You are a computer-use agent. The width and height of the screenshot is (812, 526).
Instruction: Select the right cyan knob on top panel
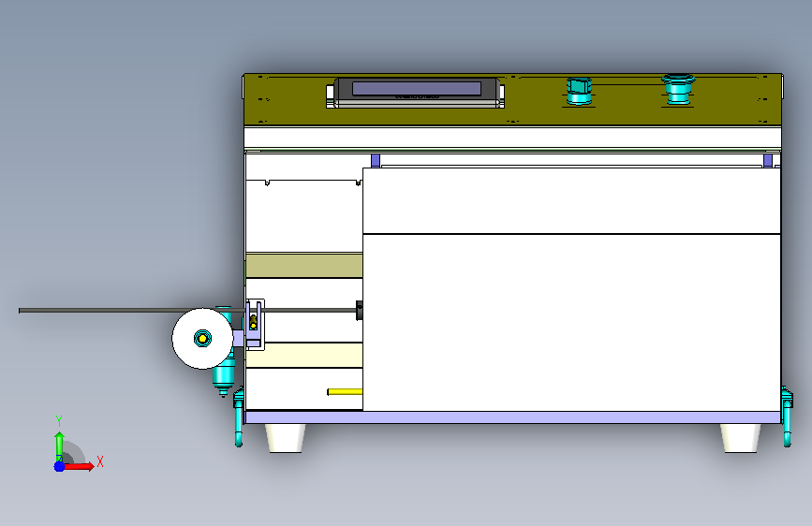678,90
